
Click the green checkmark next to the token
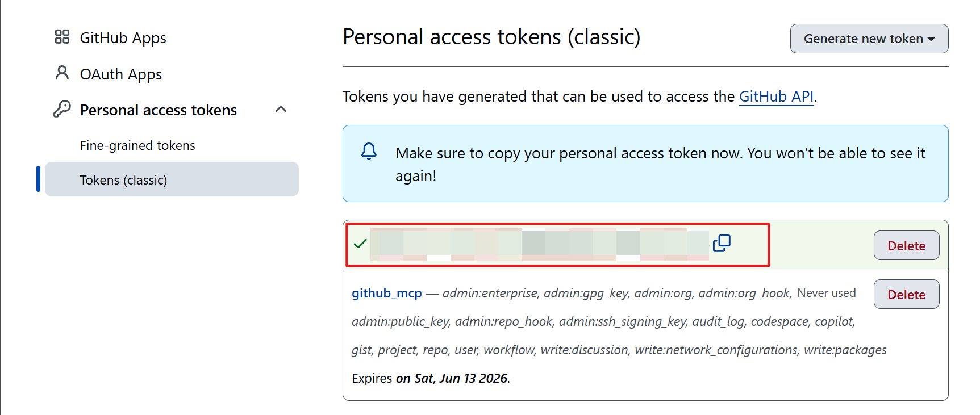click(360, 244)
